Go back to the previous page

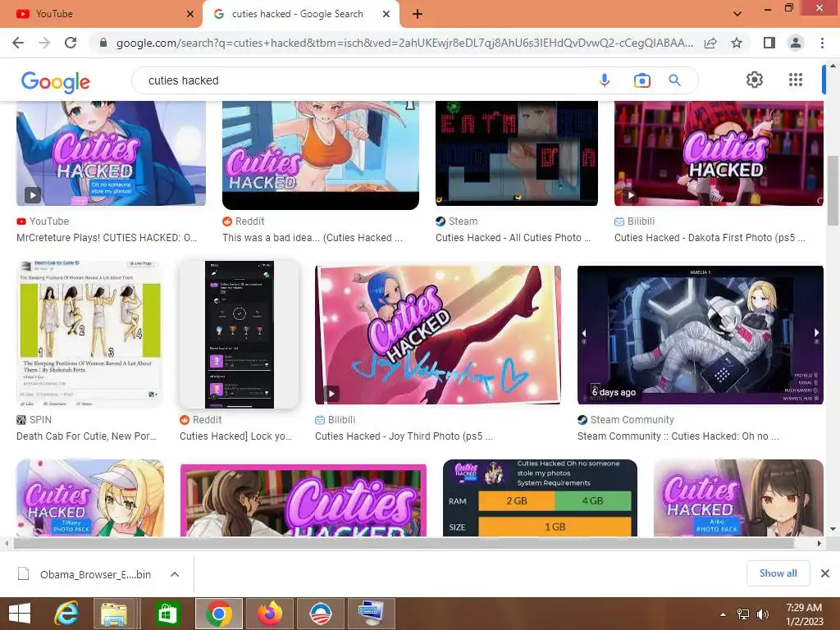click(18, 43)
